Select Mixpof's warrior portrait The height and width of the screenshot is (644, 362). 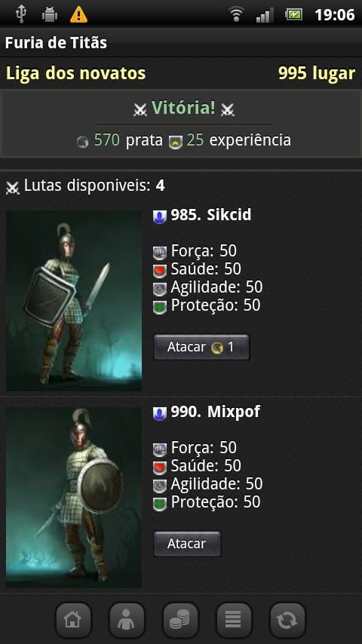tap(74, 498)
